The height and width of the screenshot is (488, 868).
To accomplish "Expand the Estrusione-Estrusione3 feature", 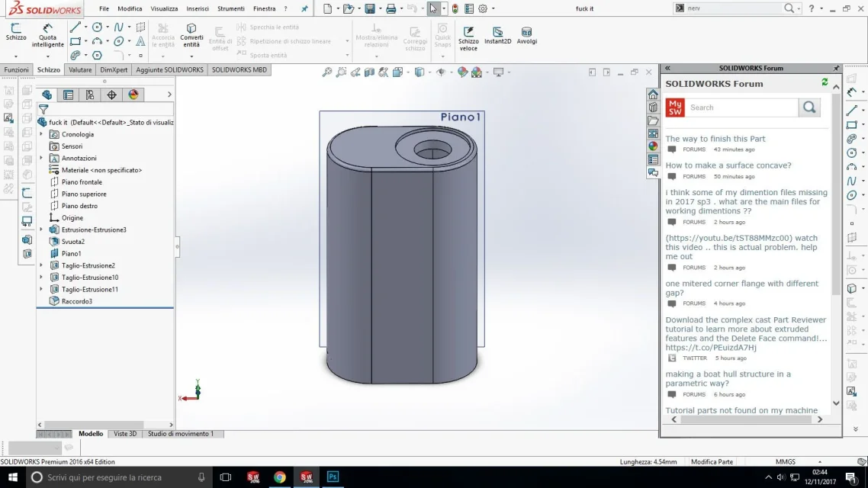I will click(x=41, y=230).
